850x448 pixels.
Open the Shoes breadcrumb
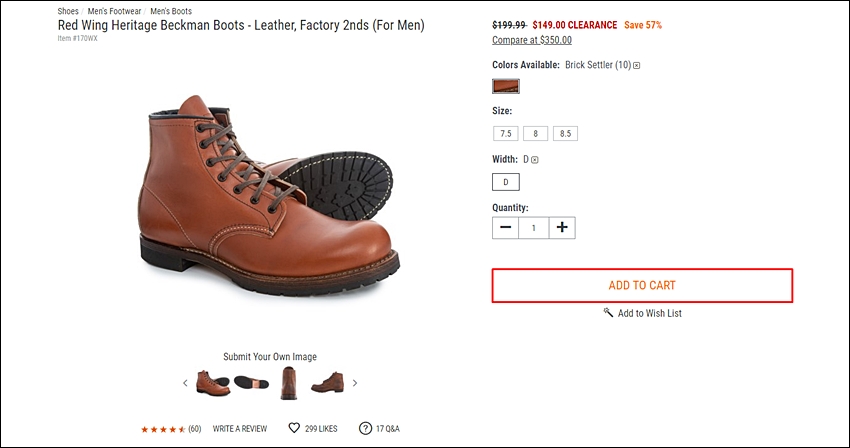click(68, 11)
